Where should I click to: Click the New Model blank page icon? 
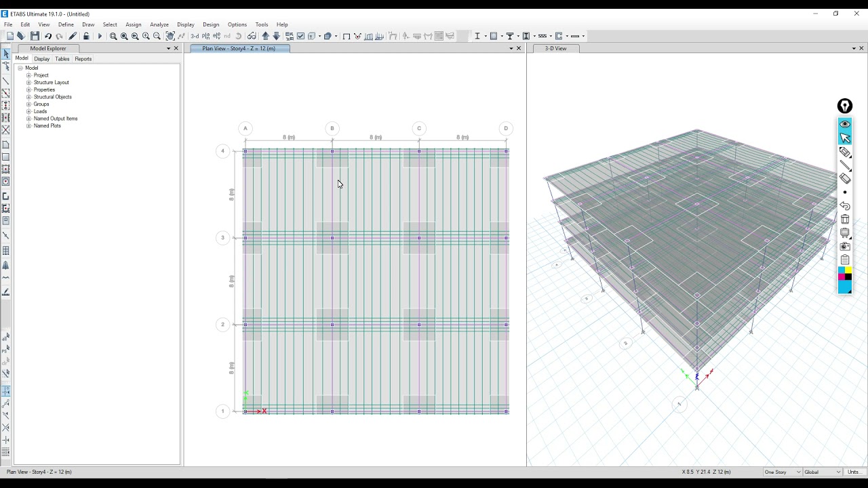(10, 36)
